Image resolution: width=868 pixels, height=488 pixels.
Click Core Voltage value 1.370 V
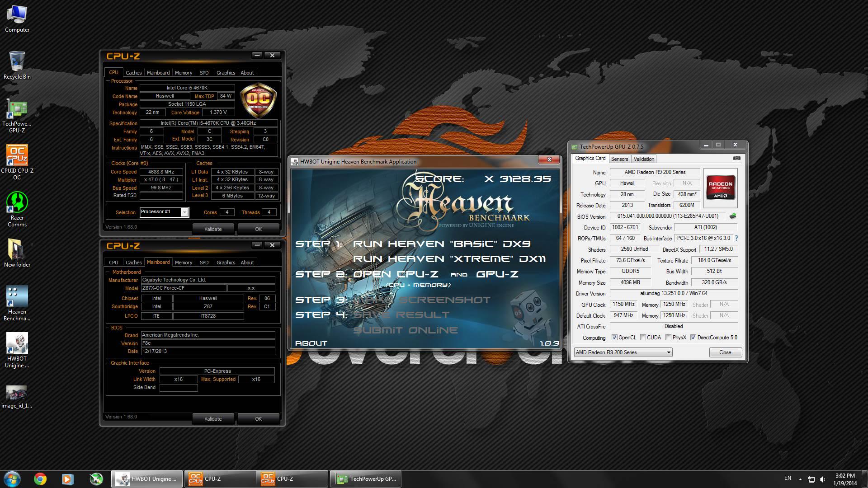[x=218, y=112]
